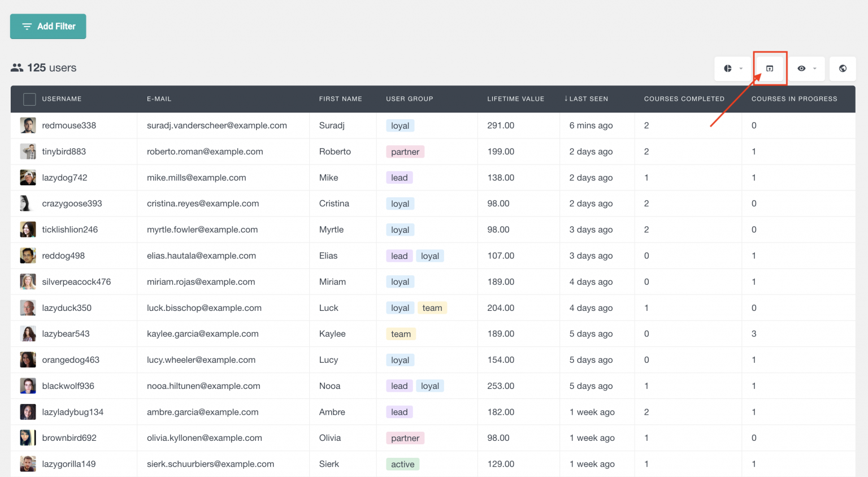Open the pie chart segments dropdown
The width and height of the screenshot is (868, 477).
click(x=733, y=68)
